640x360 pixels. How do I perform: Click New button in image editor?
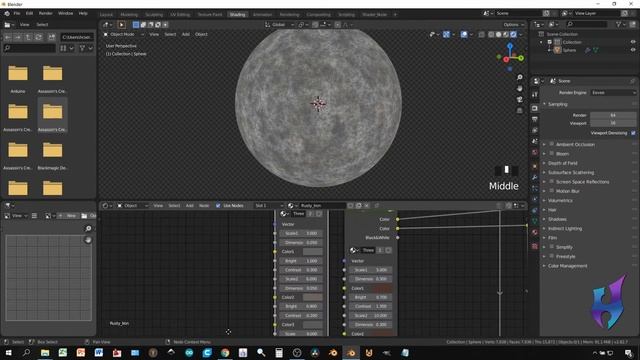pyautogui.click(x=68, y=216)
